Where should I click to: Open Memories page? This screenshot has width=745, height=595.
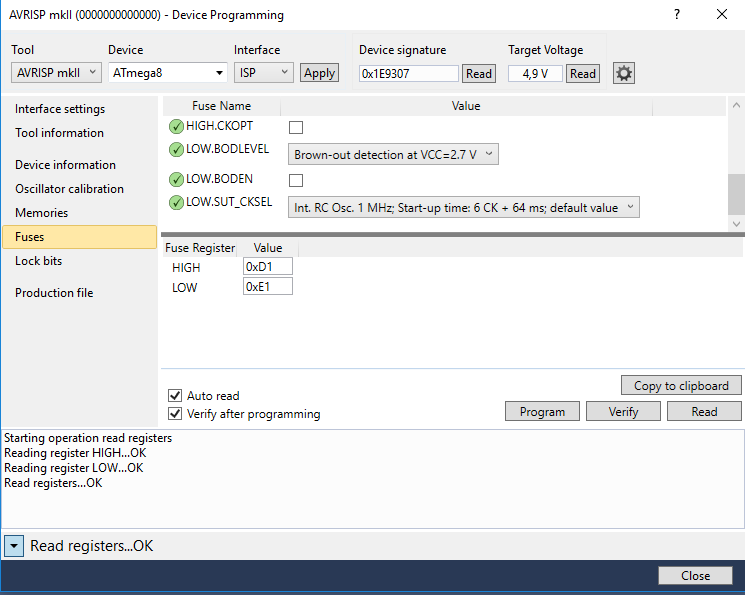coord(41,212)
